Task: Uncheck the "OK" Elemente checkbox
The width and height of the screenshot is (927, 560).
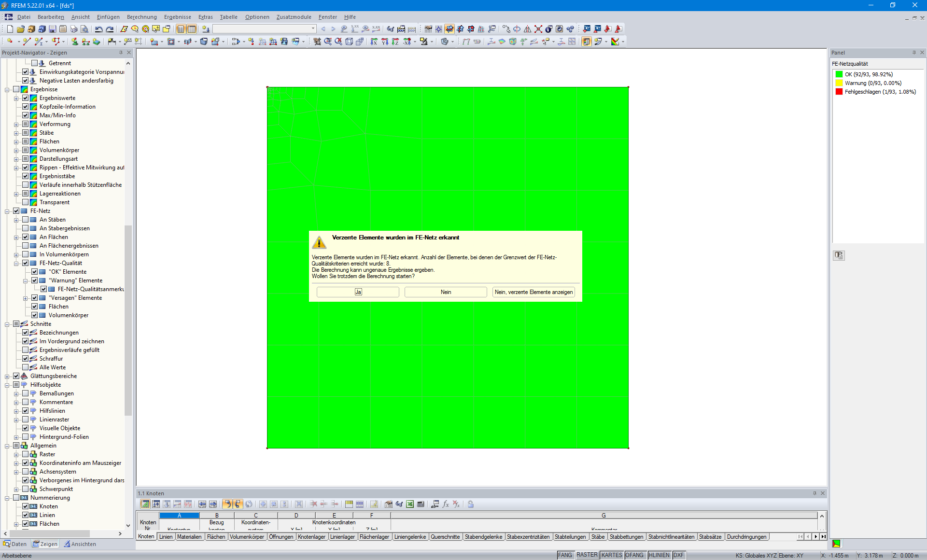Action: pyautogui.click(x=35, y=272)
